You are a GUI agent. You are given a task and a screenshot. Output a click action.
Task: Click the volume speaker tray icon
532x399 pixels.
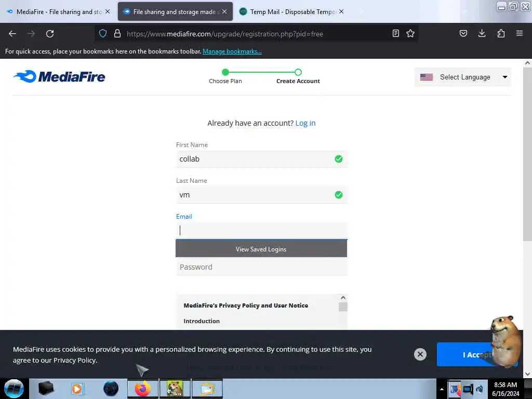480,389
